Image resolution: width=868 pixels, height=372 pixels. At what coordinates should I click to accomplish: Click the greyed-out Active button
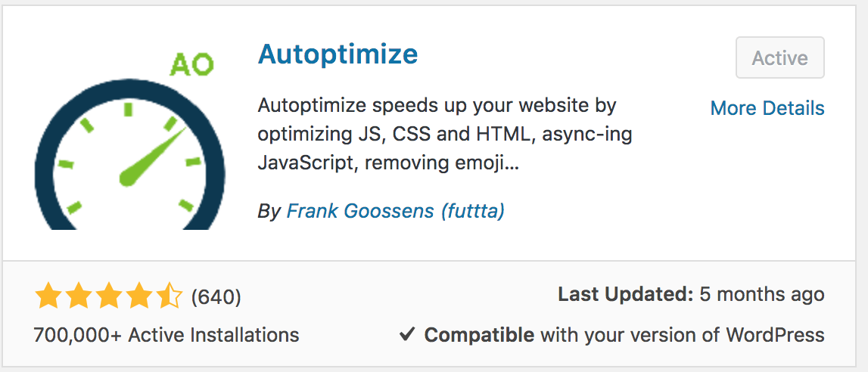coord(779,57)
